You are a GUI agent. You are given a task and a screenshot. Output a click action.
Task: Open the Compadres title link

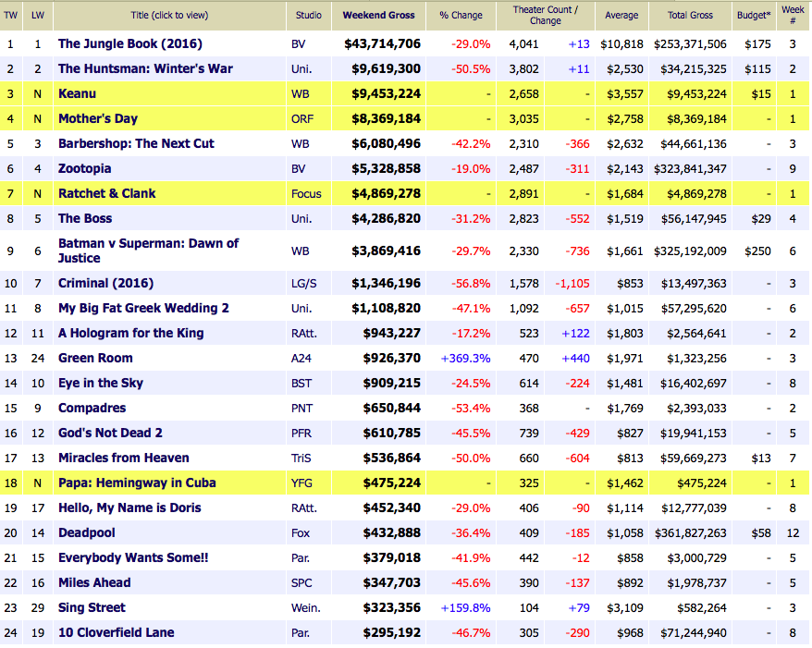point(92,408)
